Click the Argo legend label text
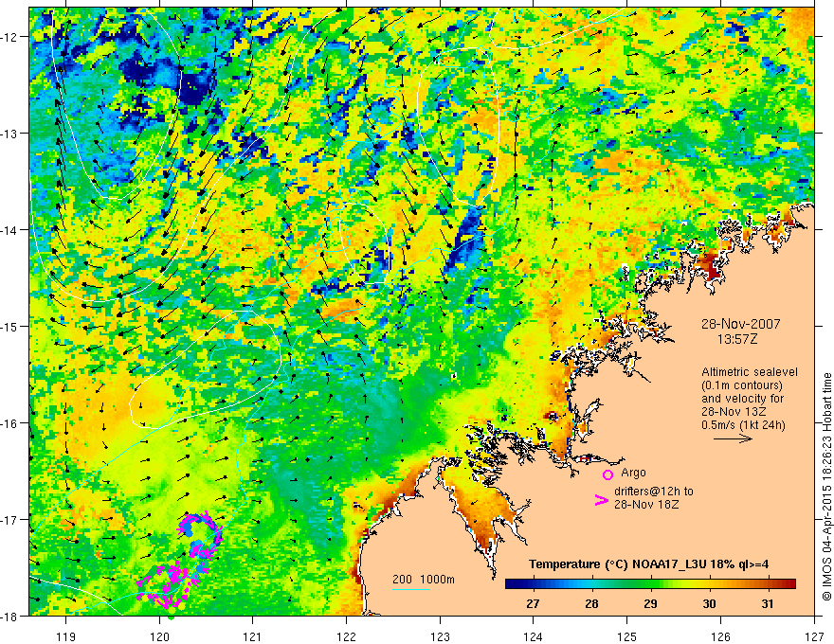 (x=633, y=473)
